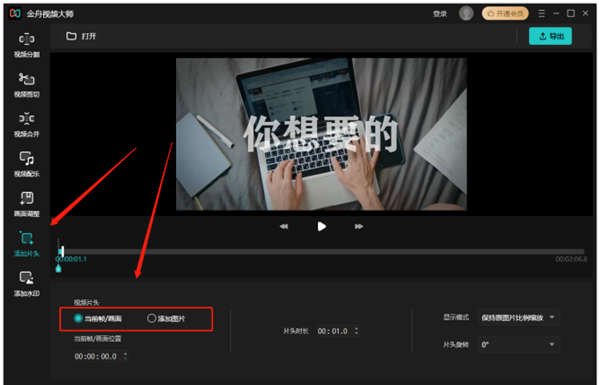The width and height of the screenshot is (600, 385).
Task: Open the 显示模式 display mode dropdown
Action: (518, 318)
